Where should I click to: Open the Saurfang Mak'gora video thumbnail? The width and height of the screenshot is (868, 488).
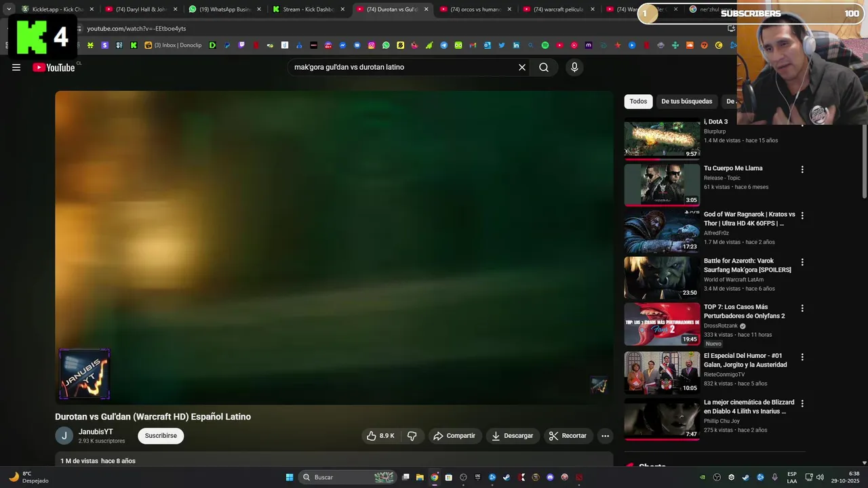tap(662, 277)
